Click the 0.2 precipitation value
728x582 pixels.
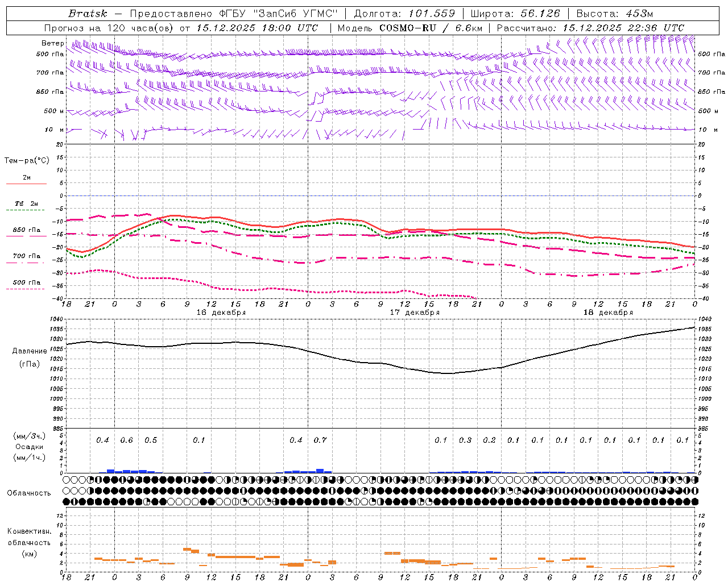[489, 440]
